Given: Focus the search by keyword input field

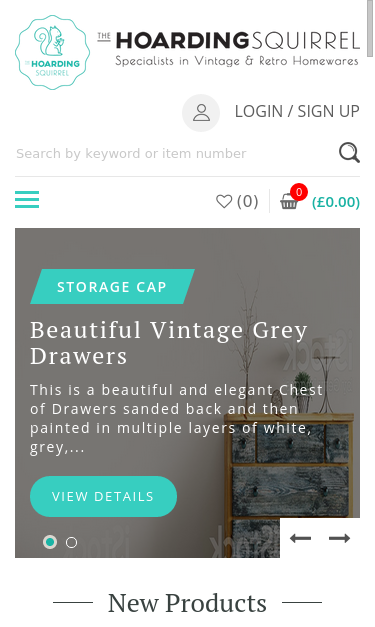Looking at the screenshot, I should coord(176,154).
